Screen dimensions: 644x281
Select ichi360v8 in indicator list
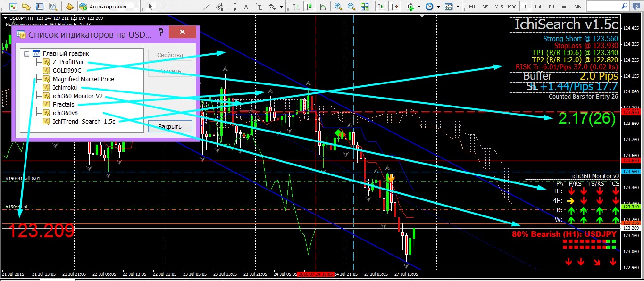(x=65, y=113)
